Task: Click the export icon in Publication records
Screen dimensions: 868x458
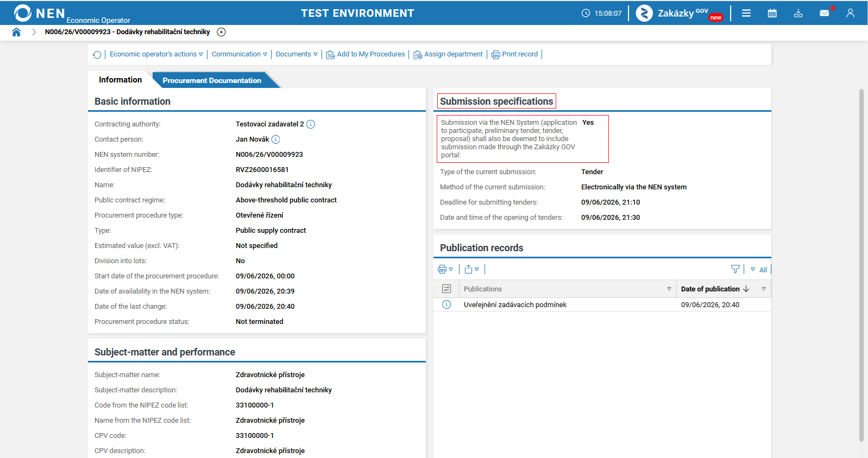Action: 468,269
